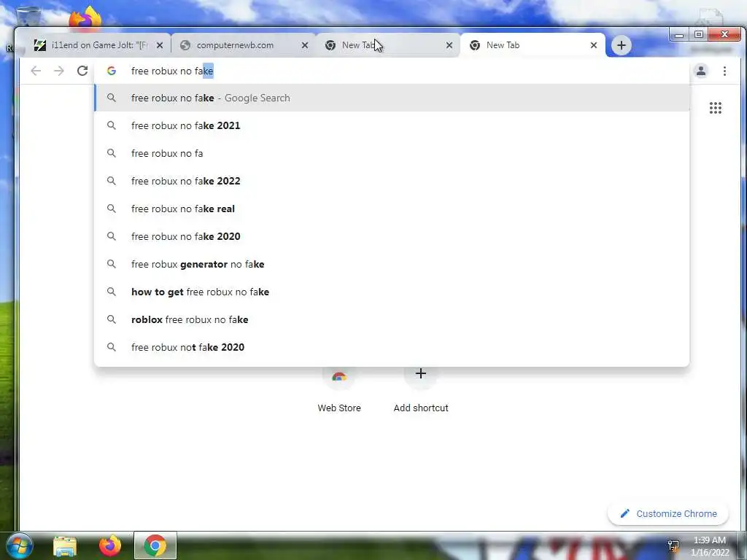747x560 pixels.
Task: Reload the page with the refresh icon
Action: pyautogui.click(x=82, y=71)
